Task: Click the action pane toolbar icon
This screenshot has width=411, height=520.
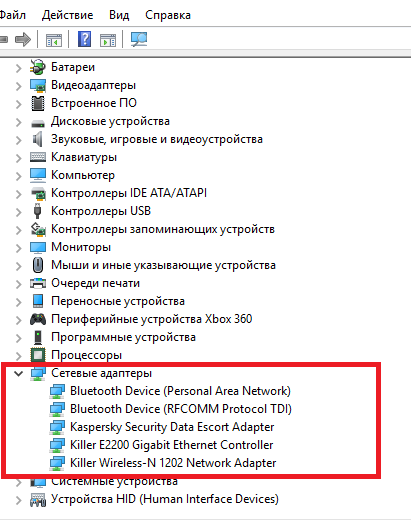Action: pyautogui.click(x=108, y=40)
